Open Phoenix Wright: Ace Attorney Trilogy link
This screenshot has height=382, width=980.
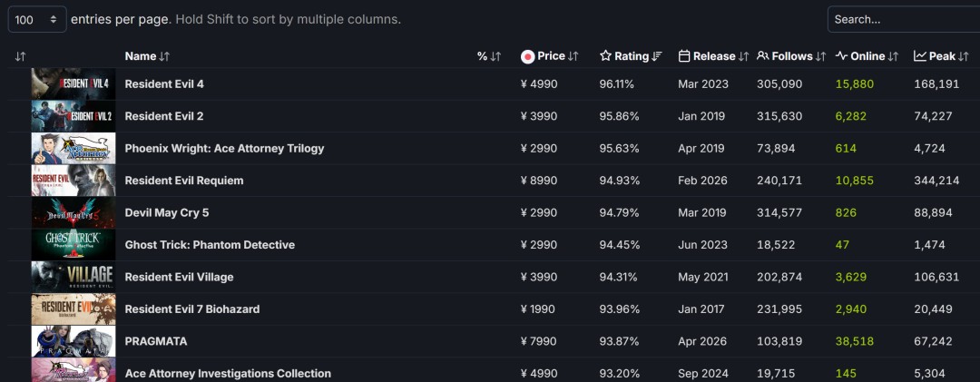point(224,148)
